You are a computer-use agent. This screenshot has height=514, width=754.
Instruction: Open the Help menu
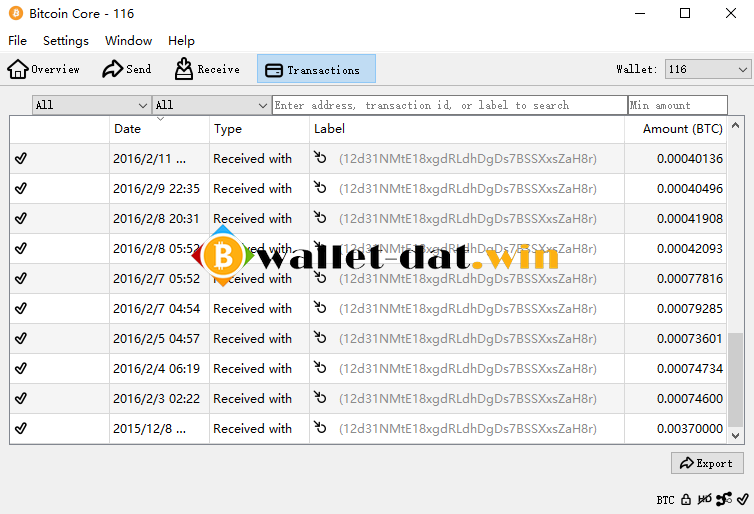[x=181, y=41]
